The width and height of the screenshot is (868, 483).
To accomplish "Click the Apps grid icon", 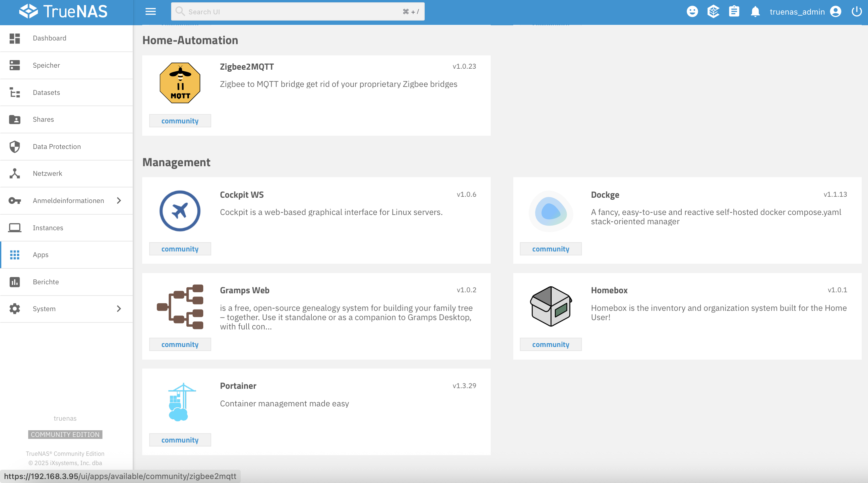I will coord(15,255).
